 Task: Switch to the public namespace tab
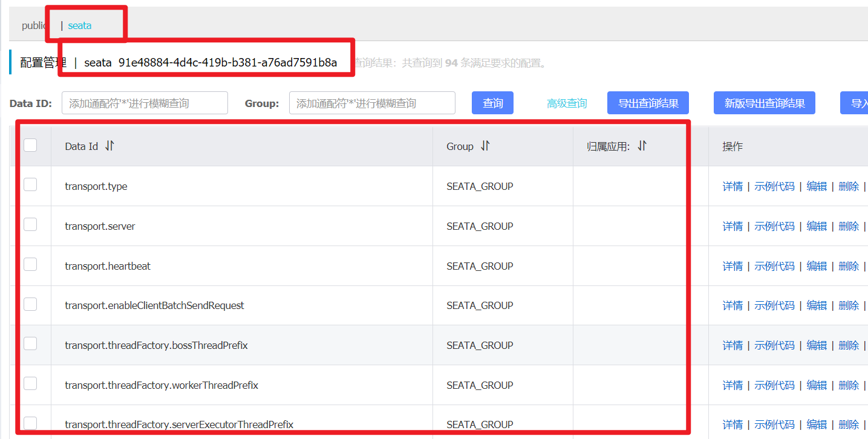34,25
